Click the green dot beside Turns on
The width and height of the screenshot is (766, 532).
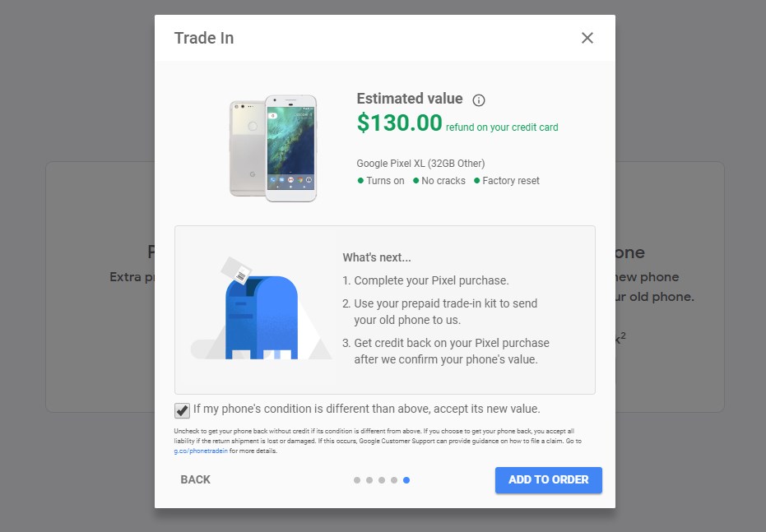pos(360,181)
